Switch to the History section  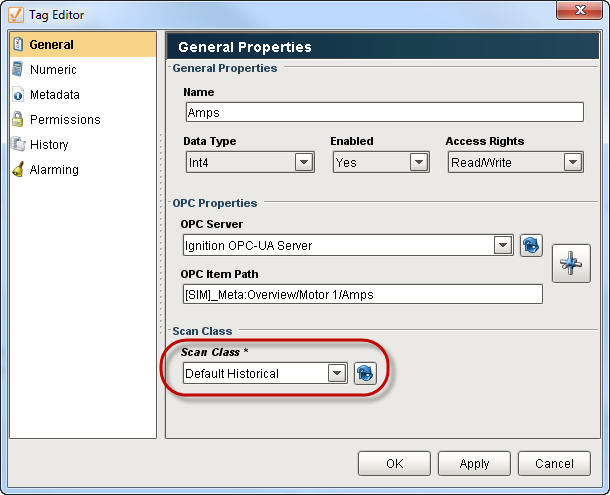click(x=49, y=145)
